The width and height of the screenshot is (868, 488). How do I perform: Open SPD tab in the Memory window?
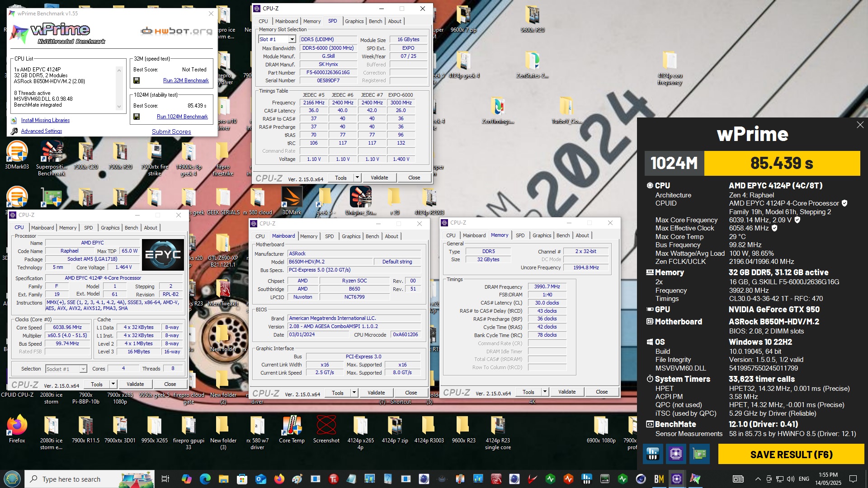tap(520, 235)
